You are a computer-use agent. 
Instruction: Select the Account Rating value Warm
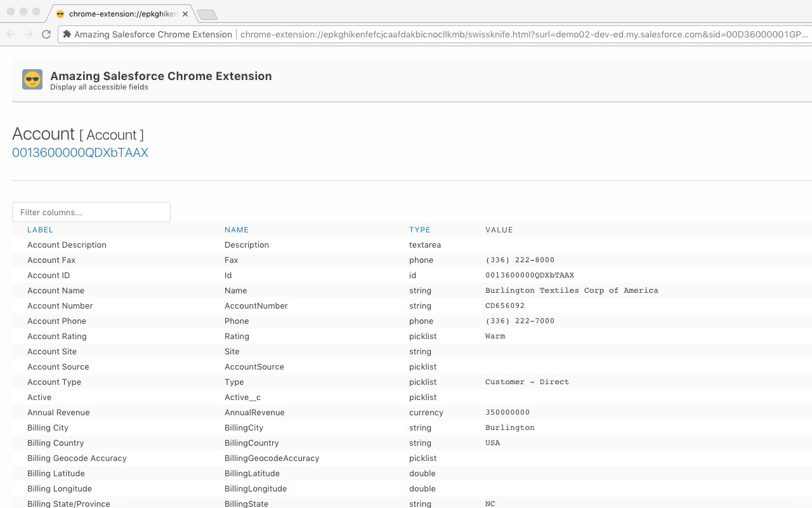pos(495,336)
